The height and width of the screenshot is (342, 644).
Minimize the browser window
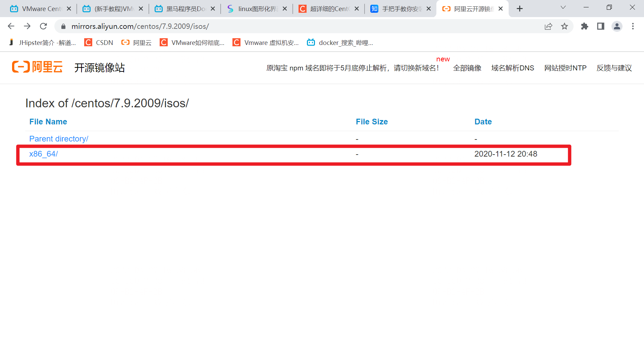586,7
